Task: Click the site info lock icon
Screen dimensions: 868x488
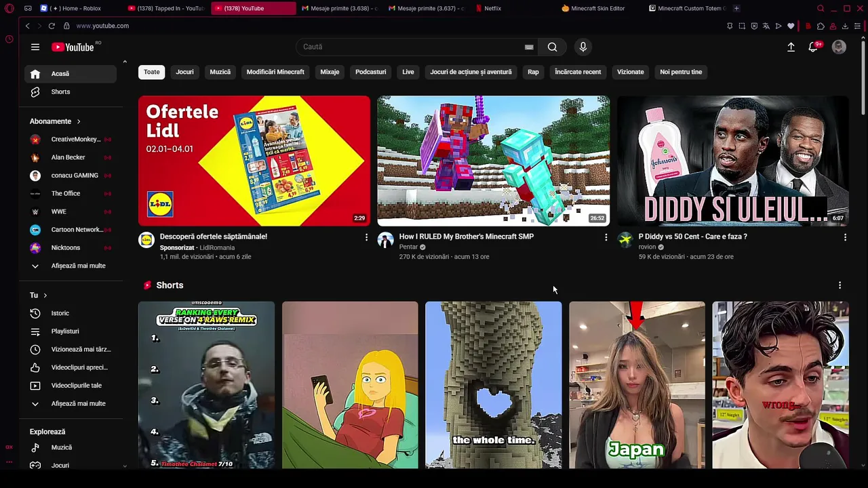Action: tap(66, 26)
